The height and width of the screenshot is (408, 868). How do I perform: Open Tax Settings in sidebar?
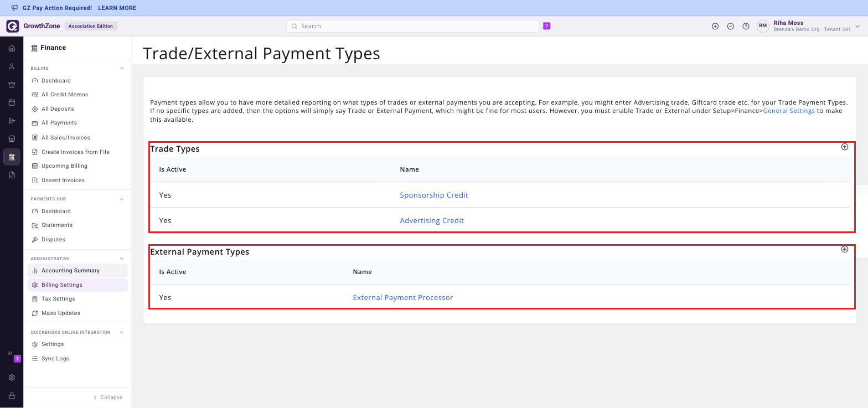(58, 299)
